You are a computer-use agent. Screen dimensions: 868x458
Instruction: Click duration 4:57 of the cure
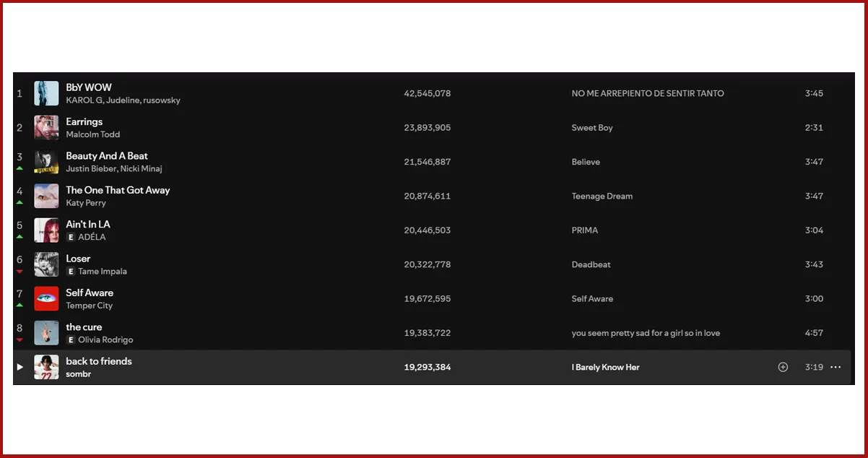click(814, 333)
